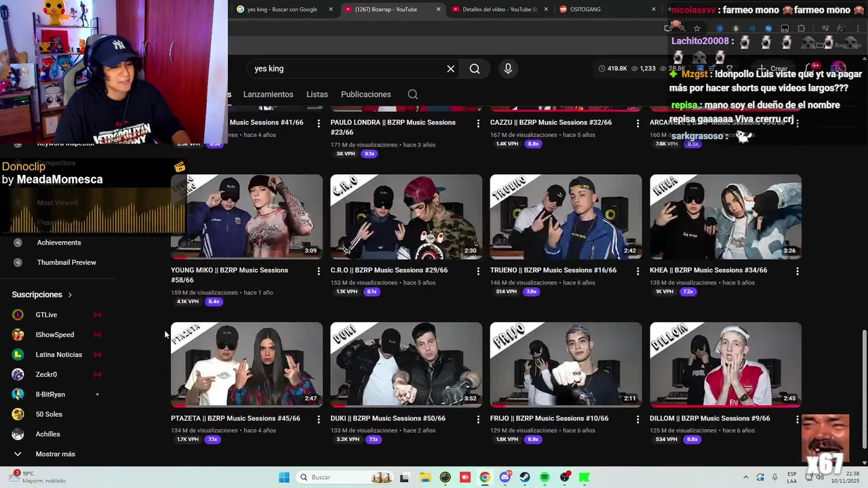Open 50 Soles channel avatar in subscriptions
The width and height of the screenshot is (868, 488).
[18, 414]
